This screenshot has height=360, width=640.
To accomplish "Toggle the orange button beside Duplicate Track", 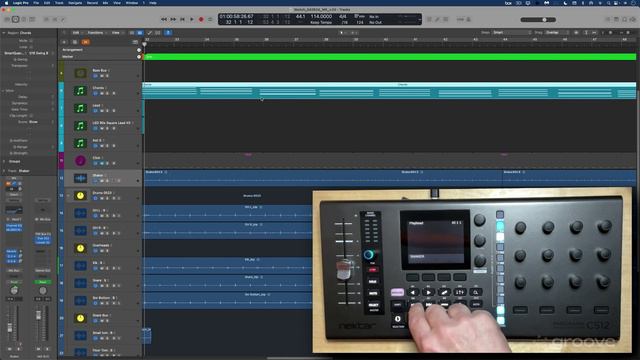I will click(x=86, y=42).
